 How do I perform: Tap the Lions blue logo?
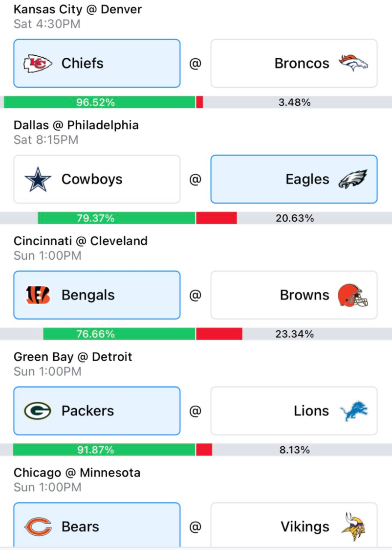pyautogui.click(x=354, y=411)
